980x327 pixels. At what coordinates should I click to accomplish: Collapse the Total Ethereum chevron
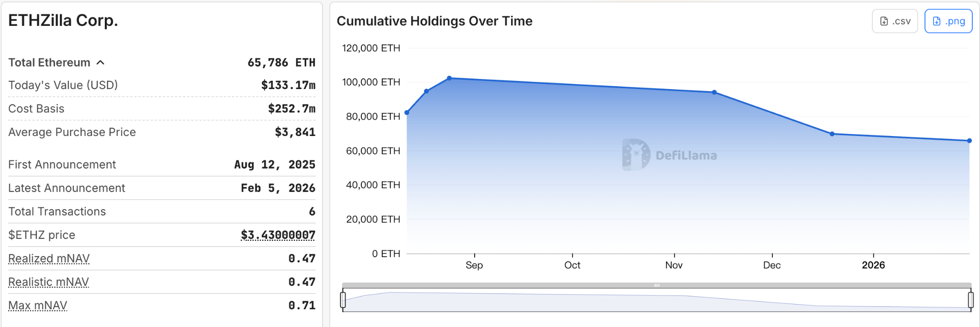tap(100, 63)
